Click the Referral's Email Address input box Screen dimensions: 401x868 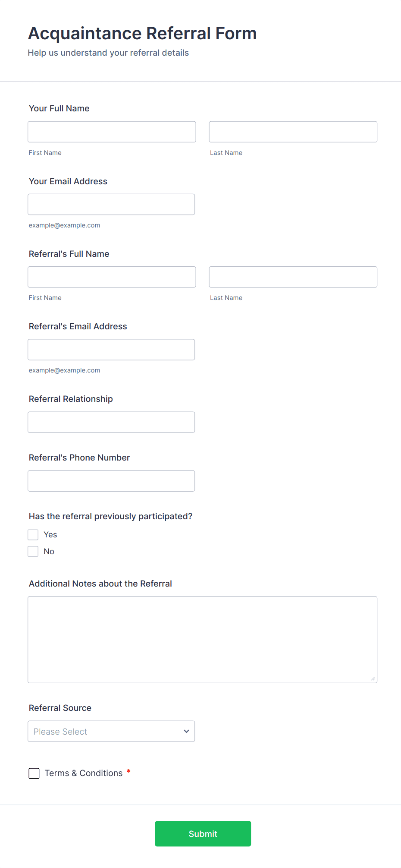111,349
